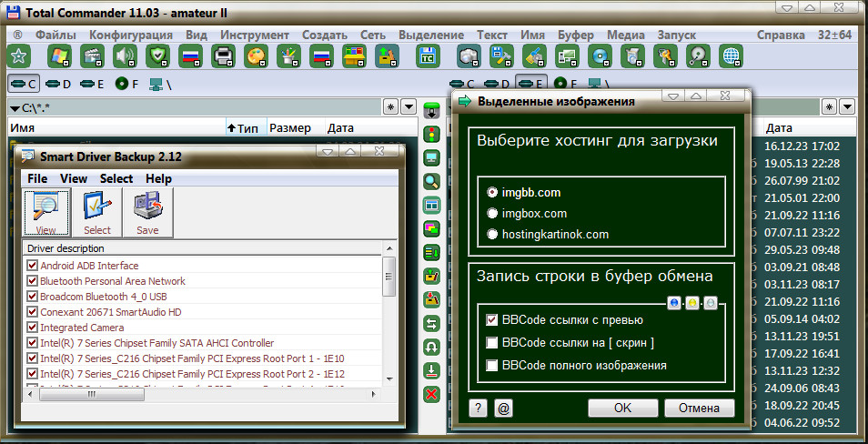
Task: Select the imgbox.com radio button
Action: [x=491, y=213]
